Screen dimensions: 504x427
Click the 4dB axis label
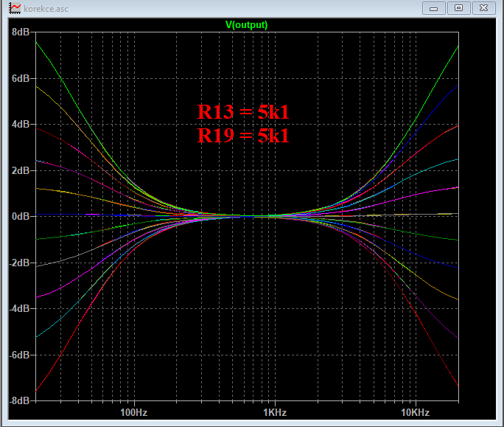coord(21,124)
